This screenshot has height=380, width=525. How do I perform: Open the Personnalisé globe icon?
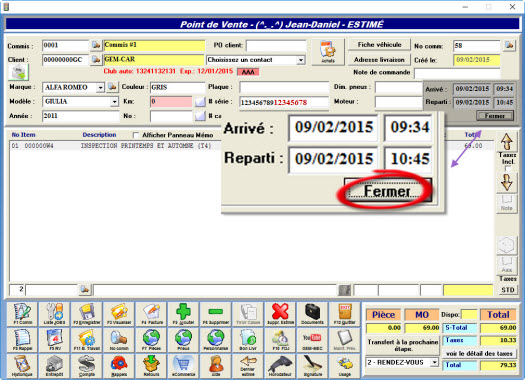click(x=216, y=339)
